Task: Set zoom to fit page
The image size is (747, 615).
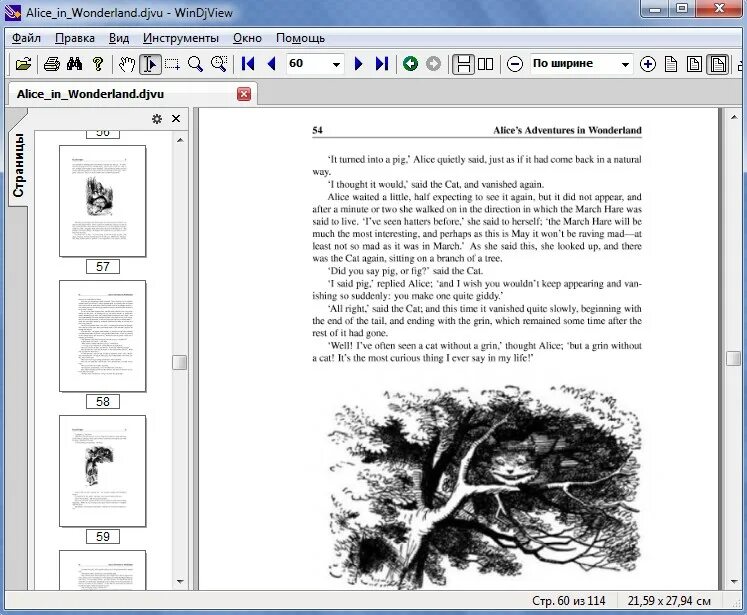Action: tap(694, 64)
